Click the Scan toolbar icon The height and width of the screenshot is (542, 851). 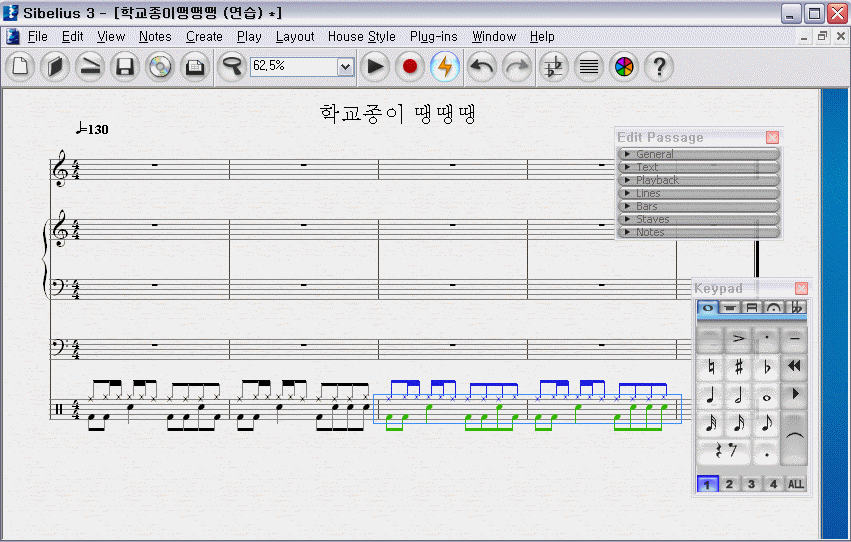click(90, 67)
